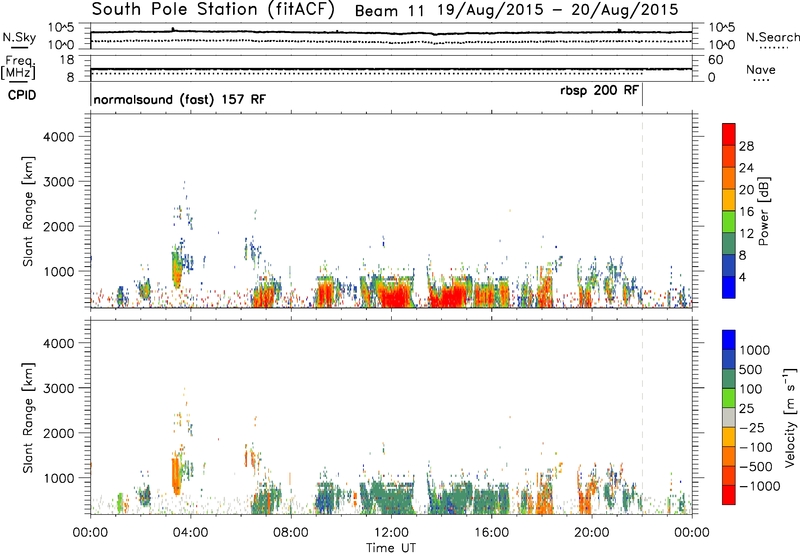Click the 3000 tick on Velocity panel axis
Viewport: 800px width, 554px height.
[x=58, y=388]
